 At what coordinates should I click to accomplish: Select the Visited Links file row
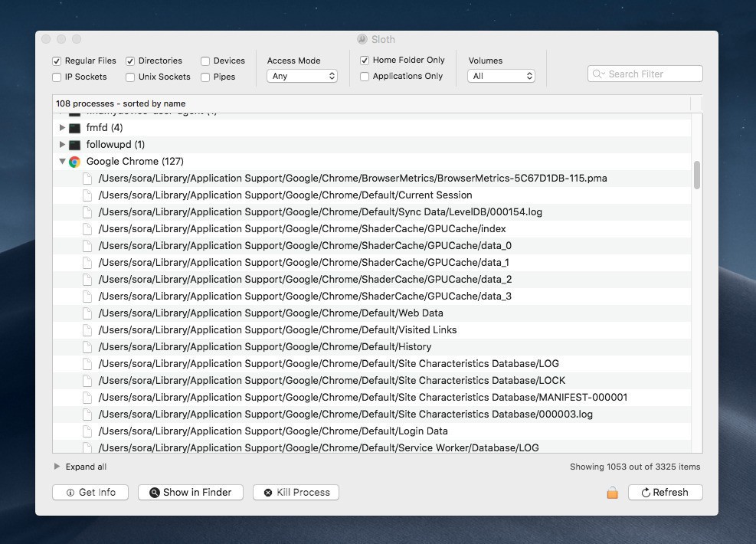click(277, 330)
